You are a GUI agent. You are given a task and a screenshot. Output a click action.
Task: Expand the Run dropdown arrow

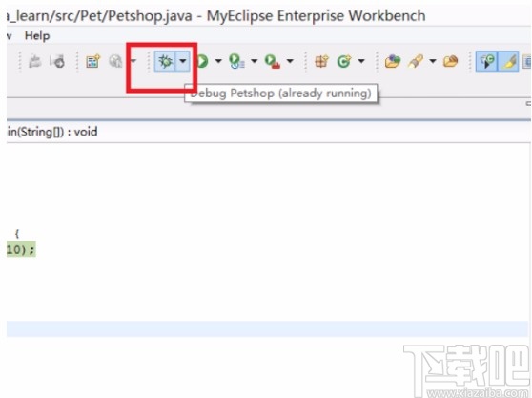(x=218, y=61)
